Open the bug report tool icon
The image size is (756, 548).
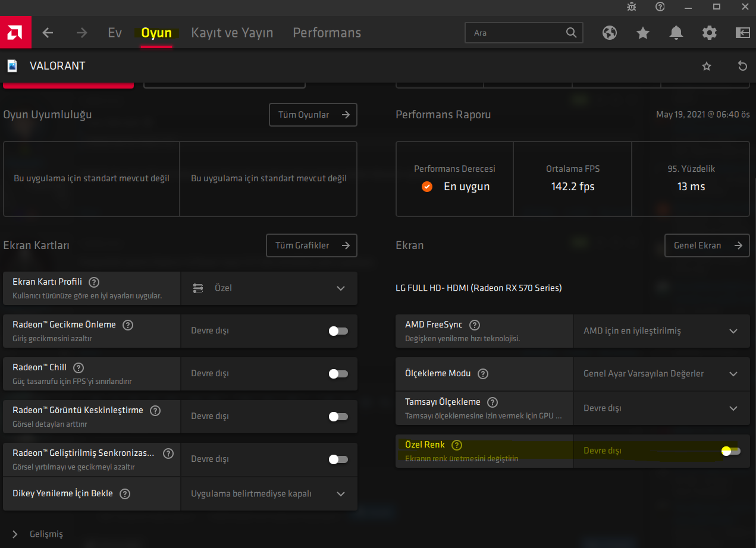[x=632, y=7]
